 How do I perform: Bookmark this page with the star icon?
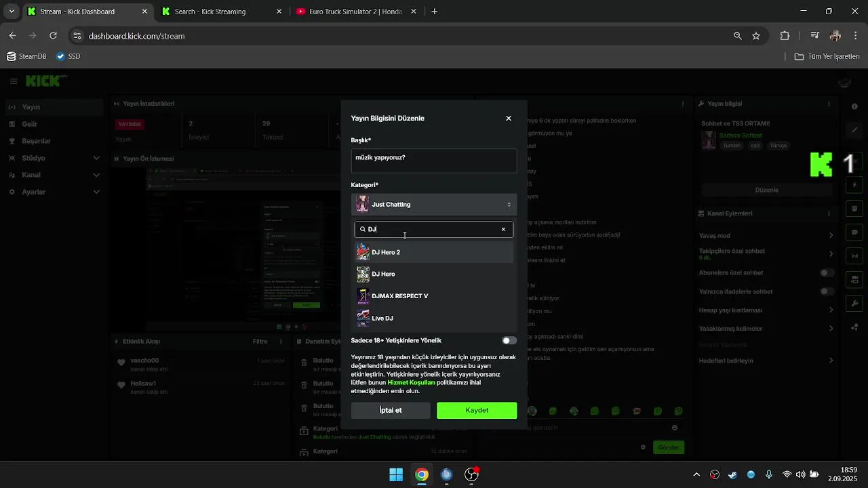[756, 36]
